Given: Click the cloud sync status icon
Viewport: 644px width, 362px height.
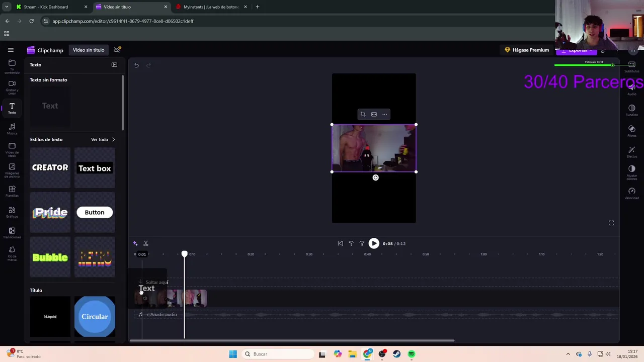Looking at the screenshot, I should tap(117, 50).
